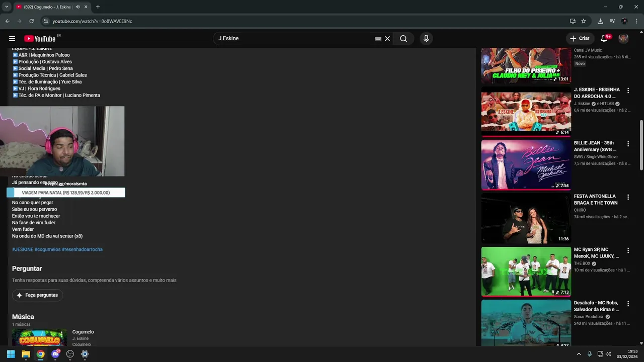Open the YouTube guide hamburger menu
Image resolution: width=644 pixels, height=362 pixels.
click(12, 39)
